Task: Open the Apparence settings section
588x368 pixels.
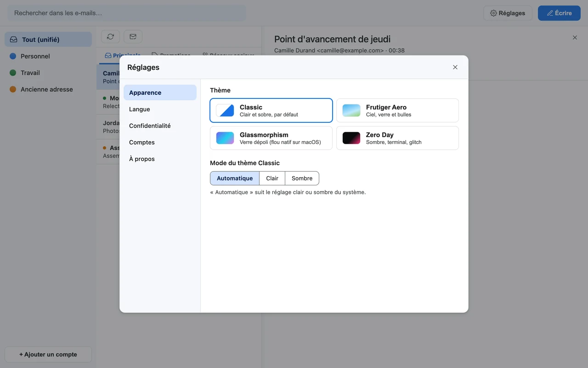Action: (x=160, y=92)
